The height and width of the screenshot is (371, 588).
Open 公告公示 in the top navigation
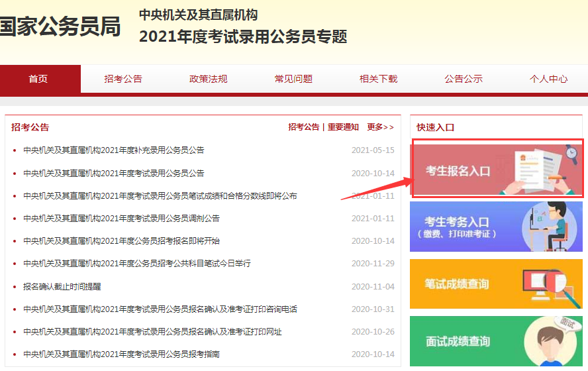[x=464, y=79]
